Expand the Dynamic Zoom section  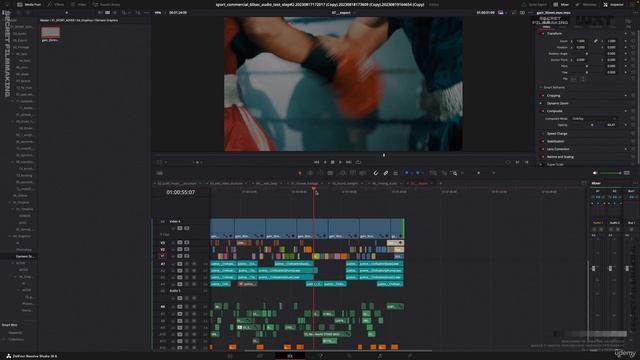click(x=558, y=103)
